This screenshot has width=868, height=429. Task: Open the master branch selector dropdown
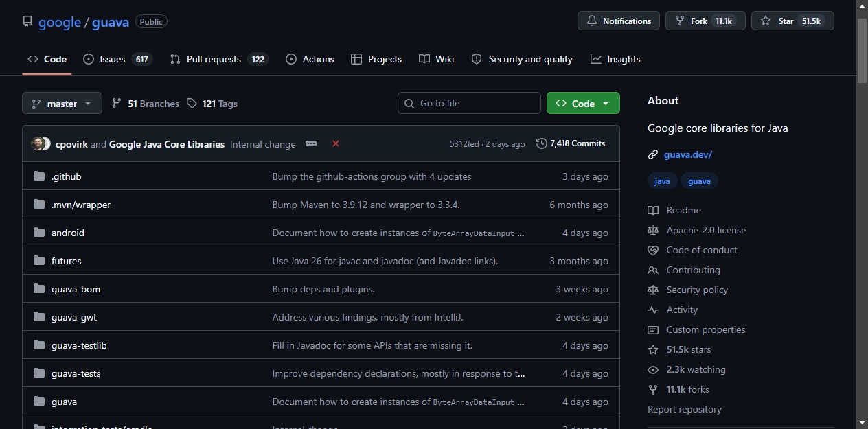pos(62,104)
